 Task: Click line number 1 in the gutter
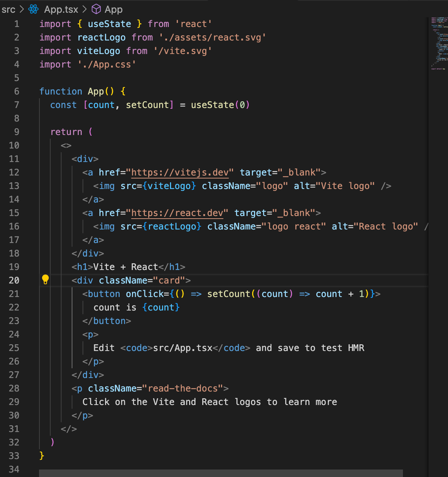[17, 24]
